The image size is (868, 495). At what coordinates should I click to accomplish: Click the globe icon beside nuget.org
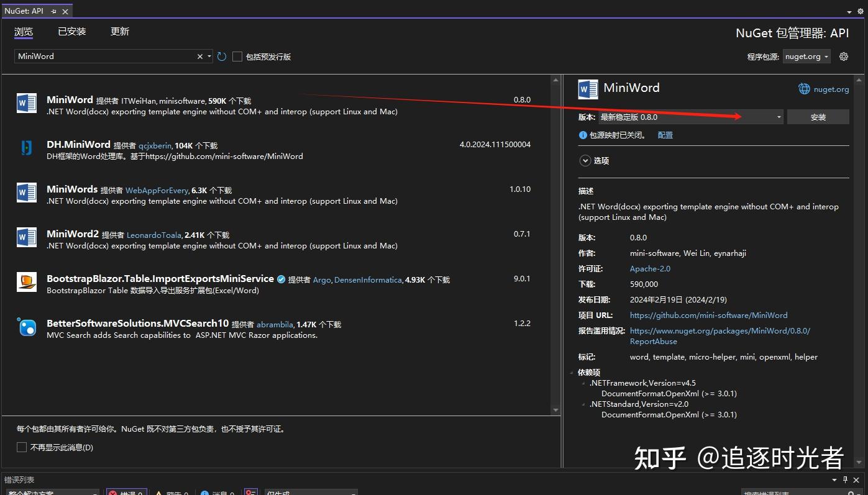pyautogui.click(x=804, y=89)
